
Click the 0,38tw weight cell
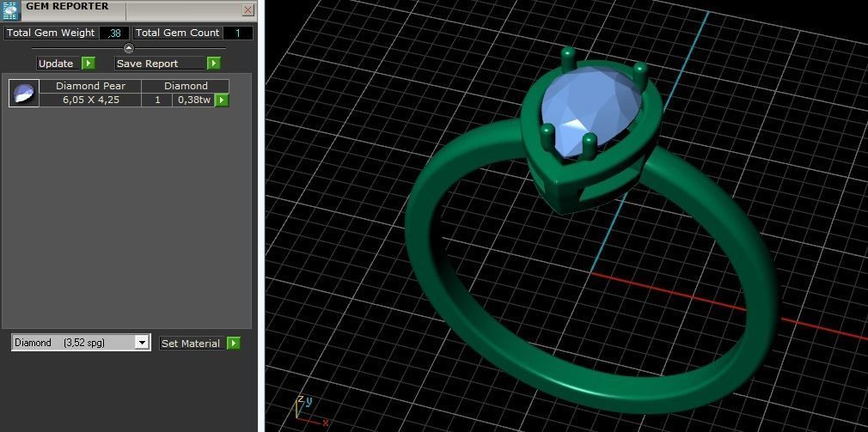pos(193,100)
